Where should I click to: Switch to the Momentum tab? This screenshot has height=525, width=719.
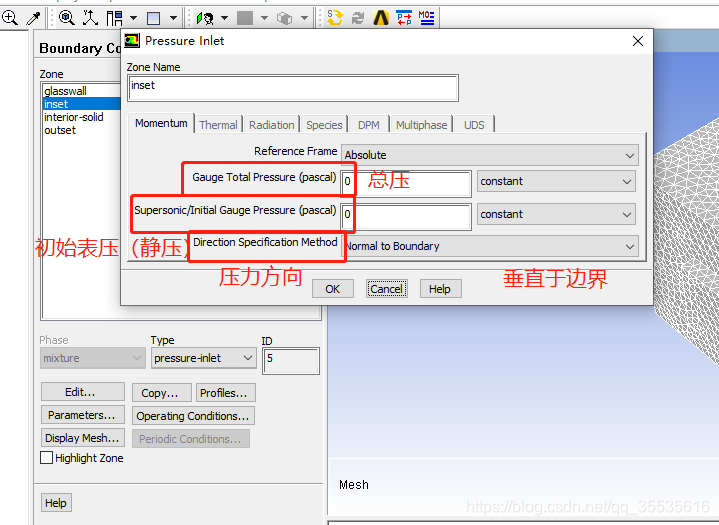[x=161, y=123]
